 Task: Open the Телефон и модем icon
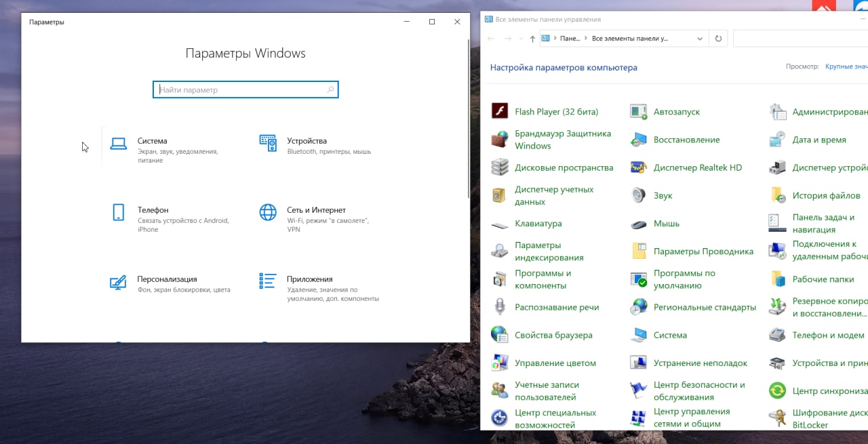click(x=777, y=335)
